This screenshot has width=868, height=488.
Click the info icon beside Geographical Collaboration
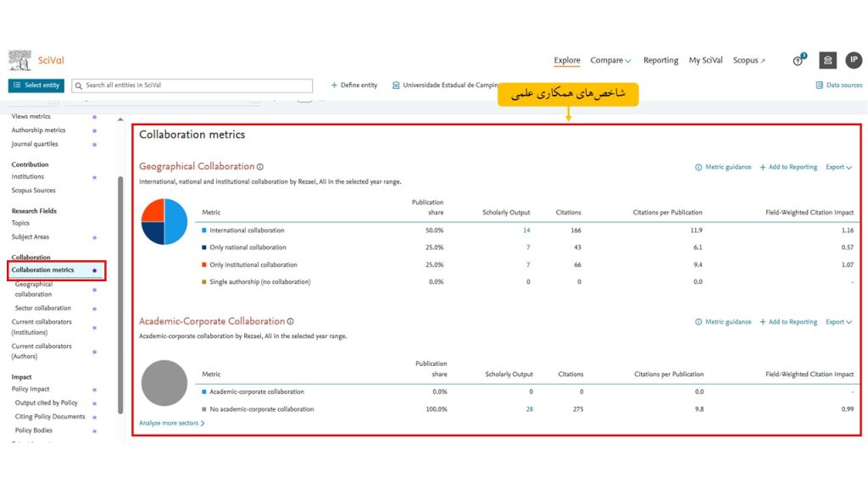pos(260,167)
